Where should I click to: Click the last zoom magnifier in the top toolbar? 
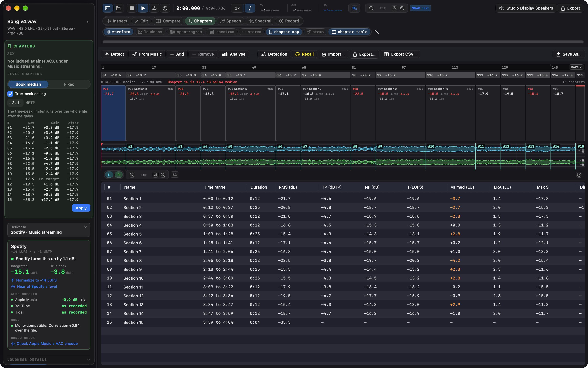(x=402, y=8)
